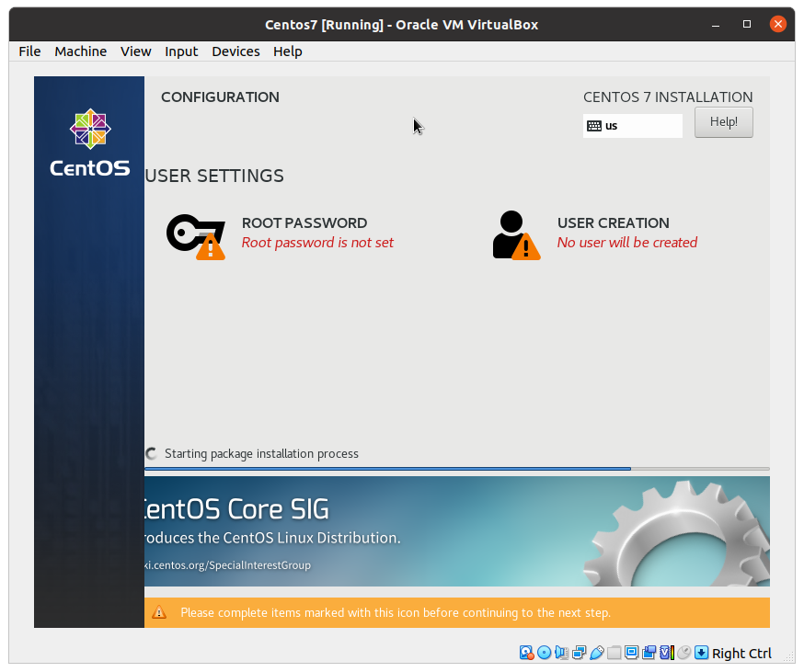This screenshot has height=672, width=804.
Task: Open the View menu
Action: point(136,51)
